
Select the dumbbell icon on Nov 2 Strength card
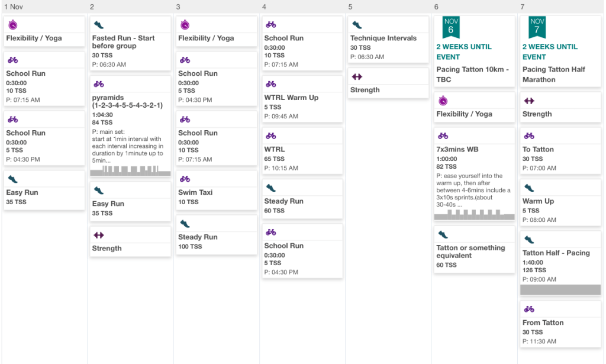tap(99, 234)
